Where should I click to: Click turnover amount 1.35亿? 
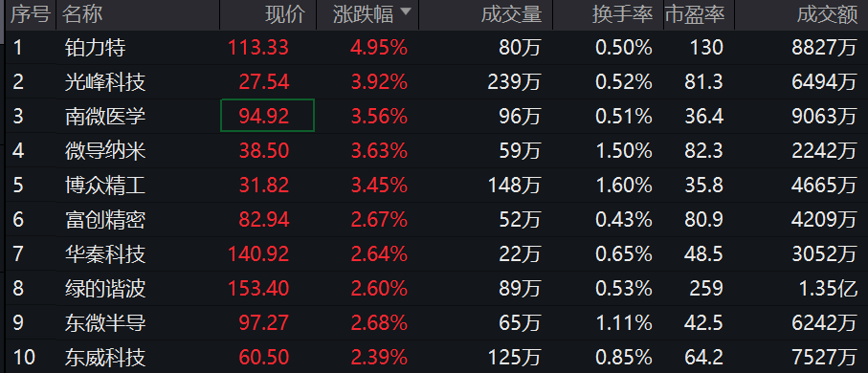pyautogui.click(x=828, y=288)
